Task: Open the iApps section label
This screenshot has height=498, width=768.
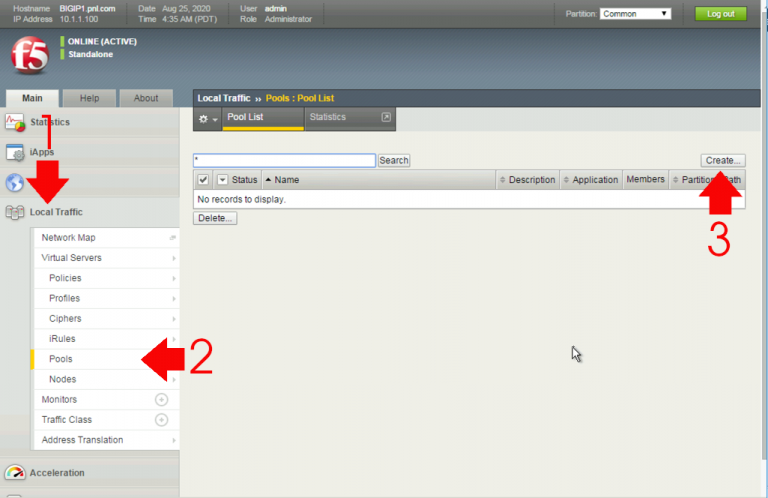Action: [x=42, y=152]
